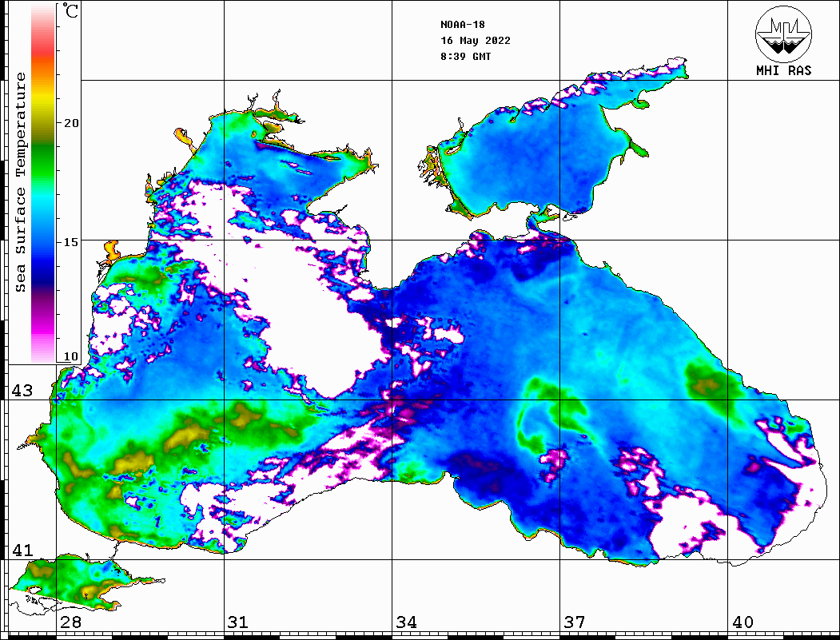Click the '10' mark on temperature scale

pyautogui.click(x=70, y=356)
